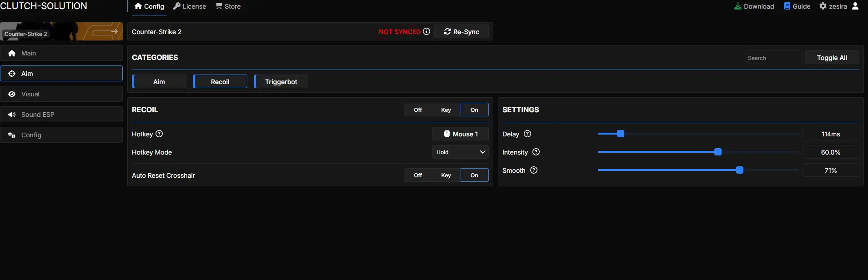The image size is (868, 280).
Task: Click the Toggle All button
Action: pos(832,58)
